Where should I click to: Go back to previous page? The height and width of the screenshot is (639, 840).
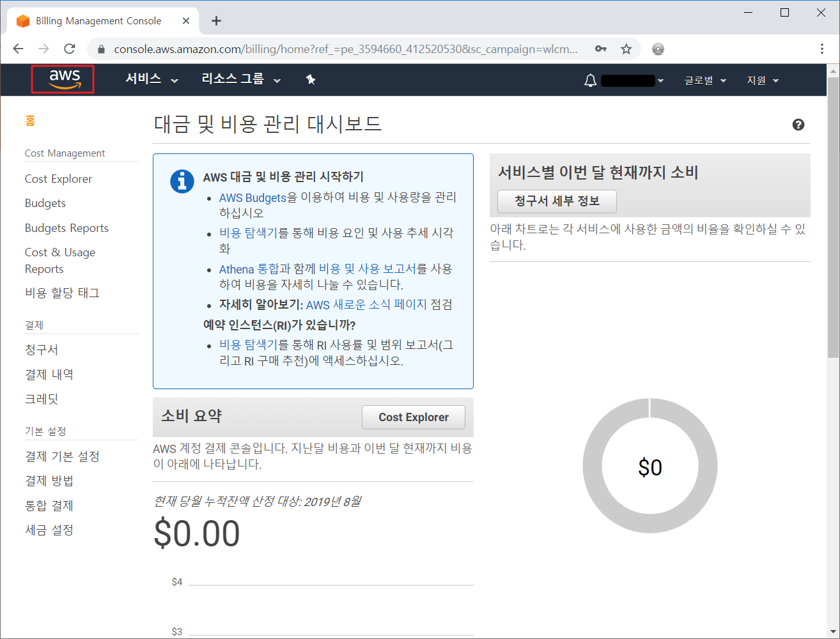(x=19, y=49)
